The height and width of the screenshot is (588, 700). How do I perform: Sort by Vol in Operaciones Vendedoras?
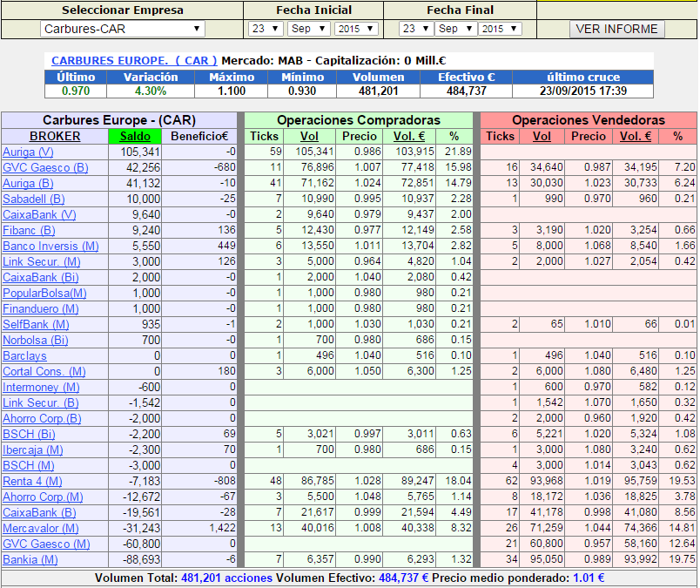(542, 136)
